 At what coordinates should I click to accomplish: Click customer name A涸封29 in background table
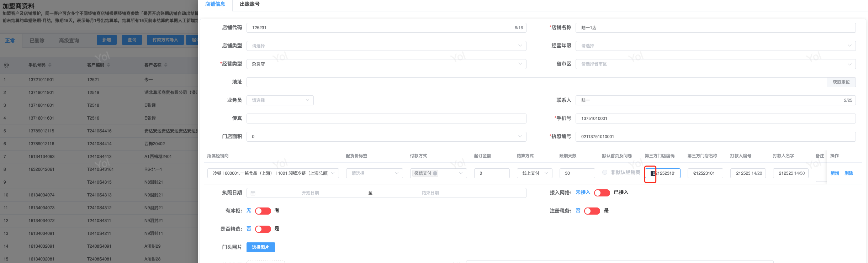pos(153,246)
